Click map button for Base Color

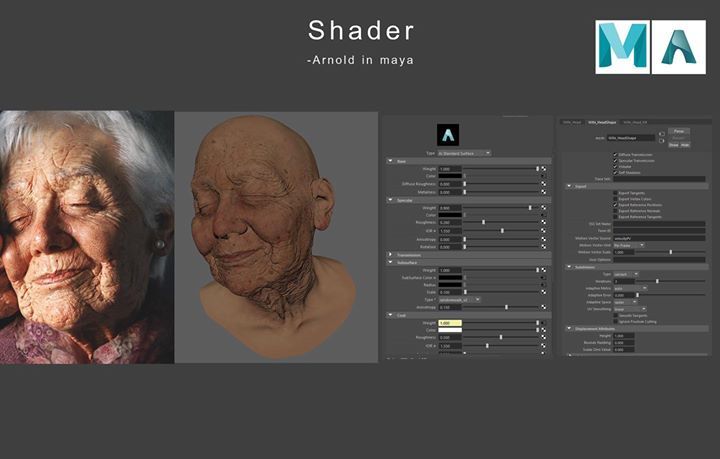(x=544, y=176)
